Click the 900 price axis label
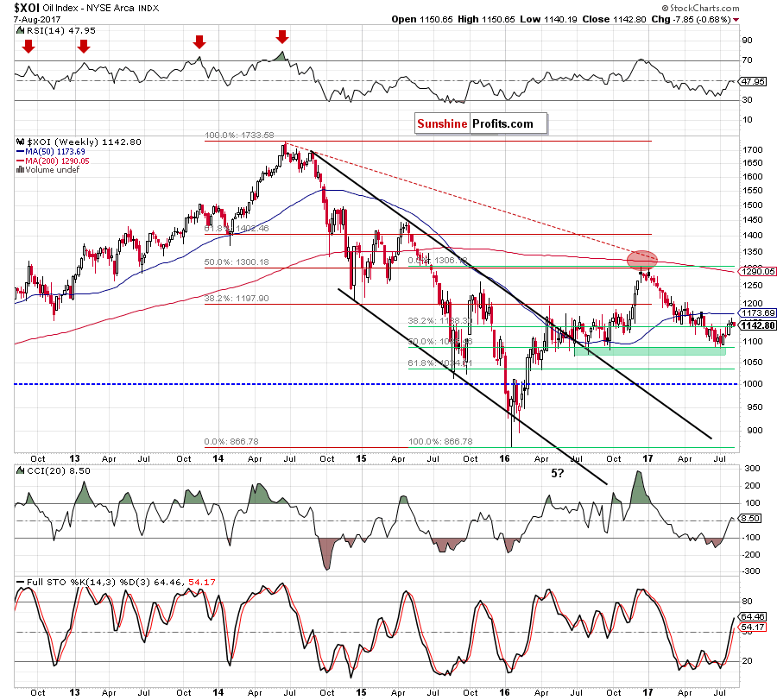The height and width of the screenshot is (700, 777). [x=755, y=431]
